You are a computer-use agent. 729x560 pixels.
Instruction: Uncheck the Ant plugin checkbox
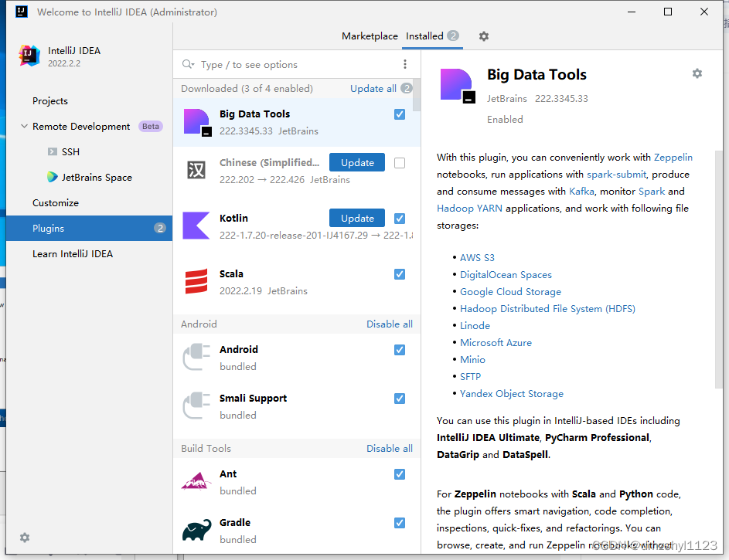(x=400, y=474)
